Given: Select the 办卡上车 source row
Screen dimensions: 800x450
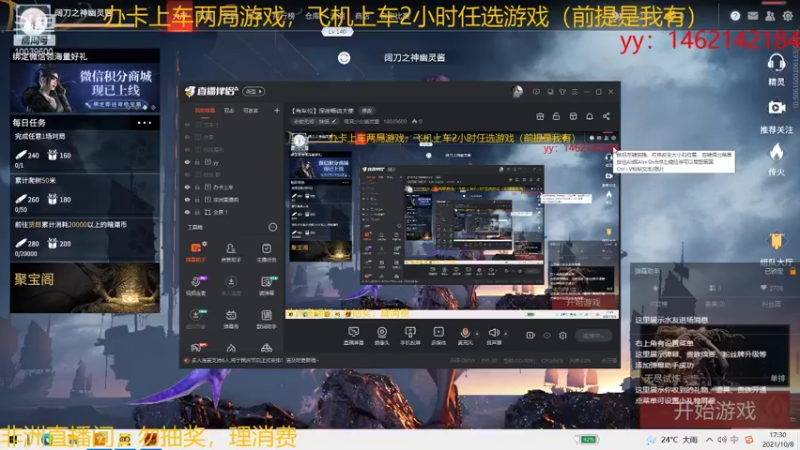Looking at the screenshot, I should 232,187.
